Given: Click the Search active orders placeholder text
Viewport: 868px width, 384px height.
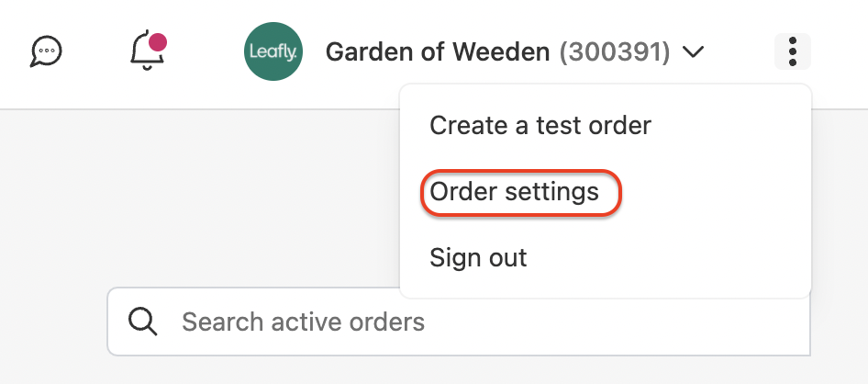Looking at the screenshot, I should [304, 322].
